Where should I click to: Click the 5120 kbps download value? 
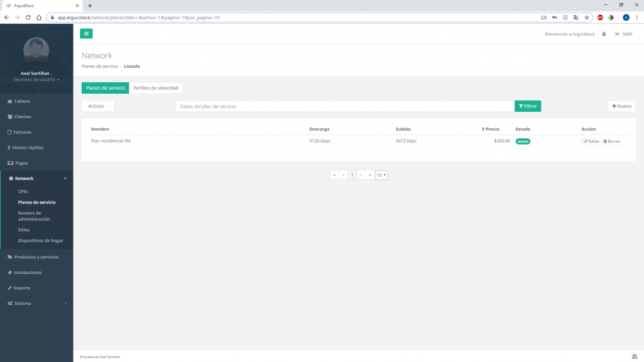pos(319,141)
